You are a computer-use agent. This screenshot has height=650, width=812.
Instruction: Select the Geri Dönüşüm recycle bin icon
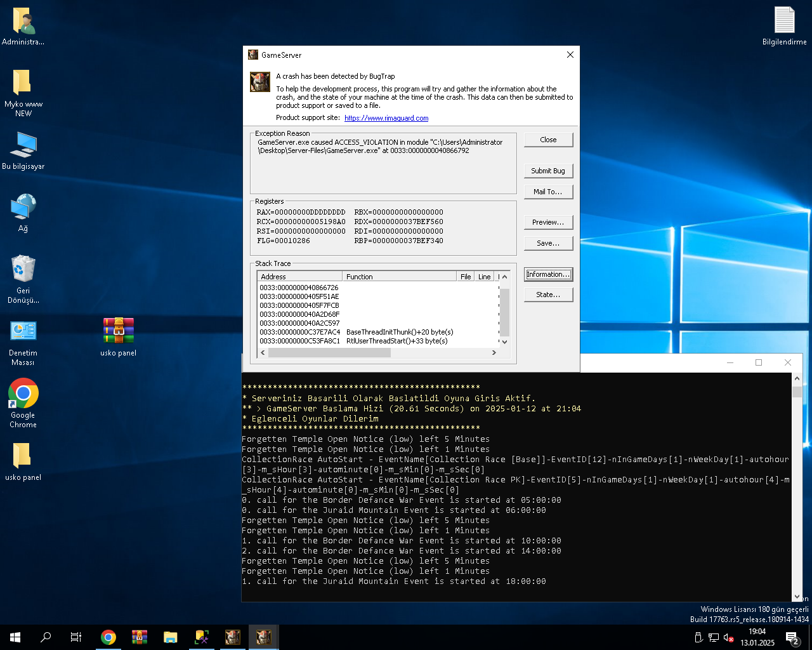23,278
